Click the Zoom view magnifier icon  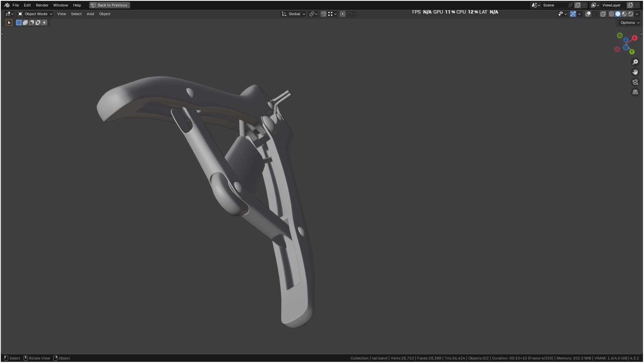pyautogui.click(x=635, y=62)
